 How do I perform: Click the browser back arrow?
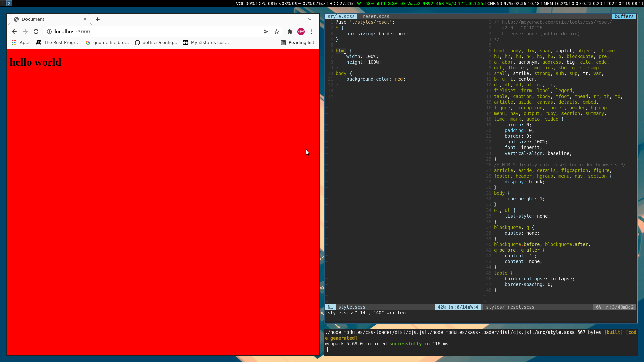pos(14,32)
